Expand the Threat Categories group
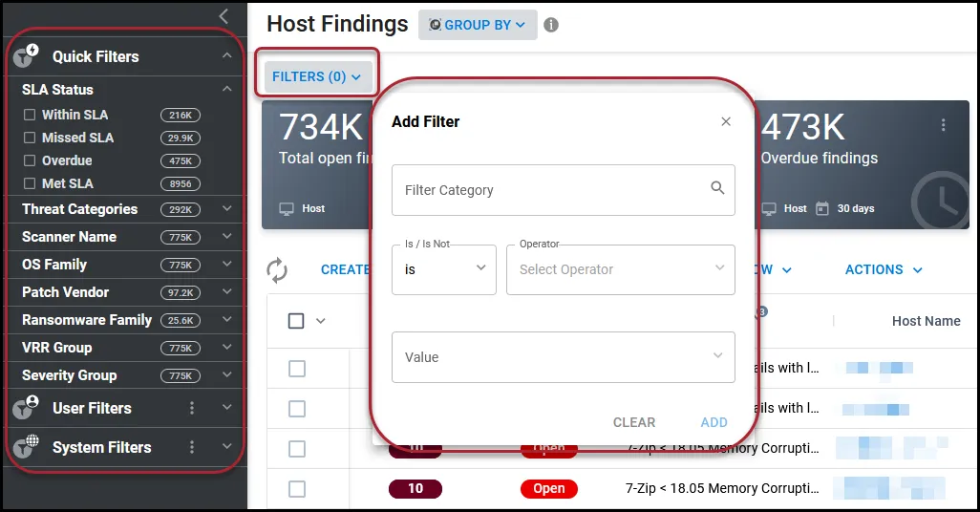980x512 pixels. click(227, 208)
